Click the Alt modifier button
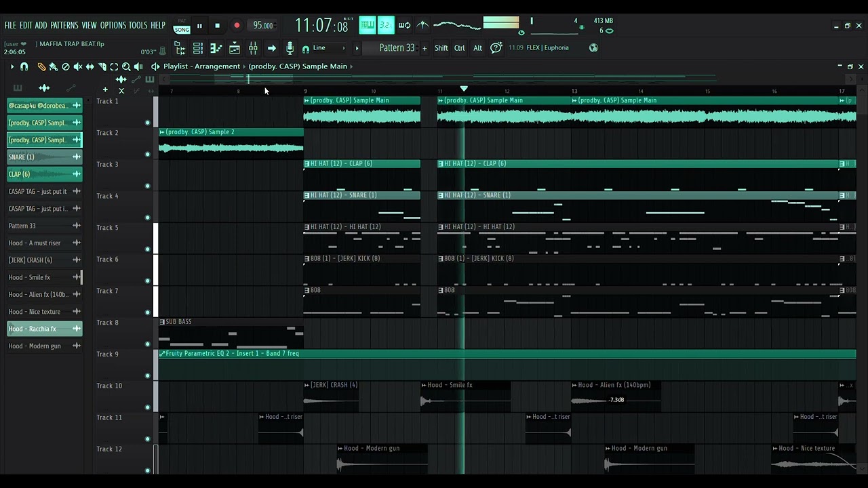The image size is (868, 488). (x=477, y=48)
